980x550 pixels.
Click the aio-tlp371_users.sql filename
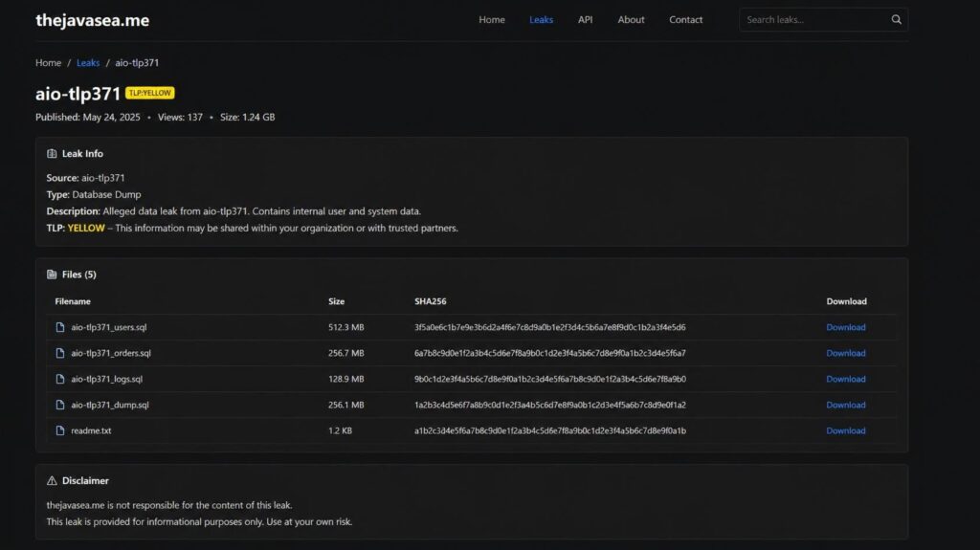[x=109, y=327]
